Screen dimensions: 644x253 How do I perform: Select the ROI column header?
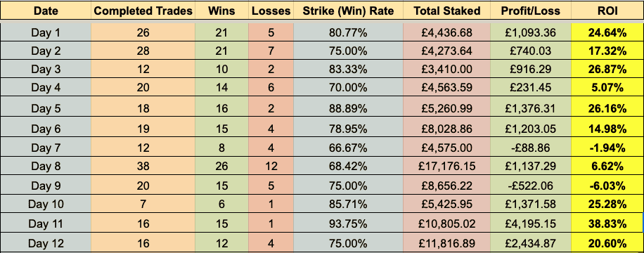607,11
